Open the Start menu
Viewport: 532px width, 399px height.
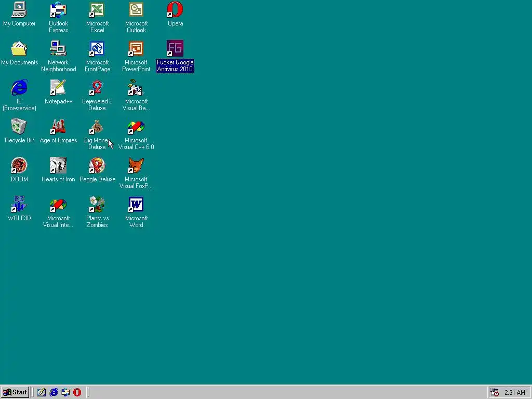tap(15, 392)
